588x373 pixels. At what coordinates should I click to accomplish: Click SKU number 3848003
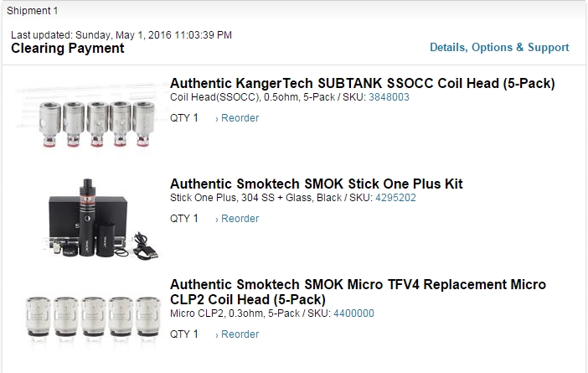click(389, 97)
